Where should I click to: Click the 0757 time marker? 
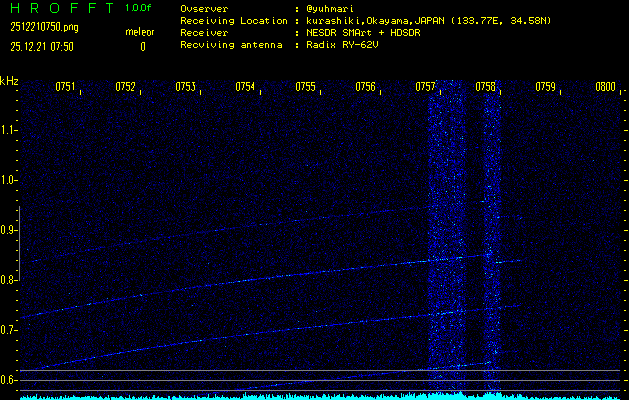coord(426,88)
